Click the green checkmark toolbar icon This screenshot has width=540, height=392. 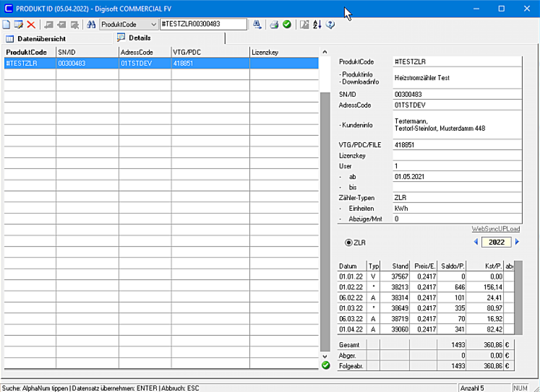coord(287,25)
